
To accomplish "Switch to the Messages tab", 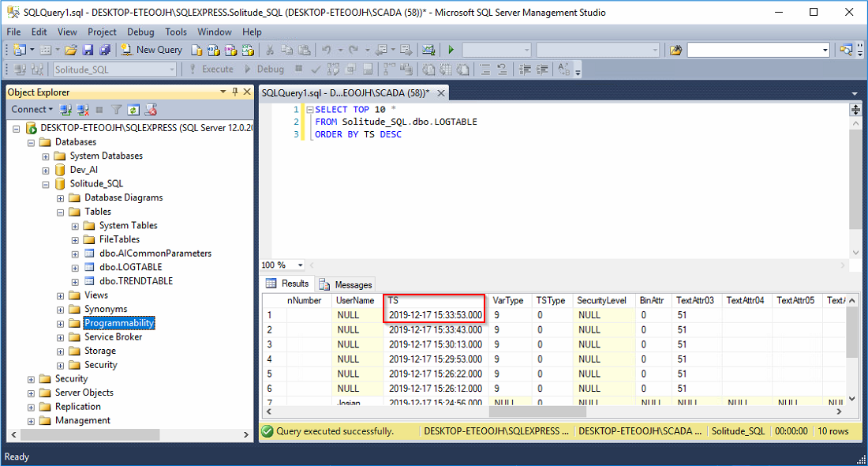I will click(x=346, y=284).
